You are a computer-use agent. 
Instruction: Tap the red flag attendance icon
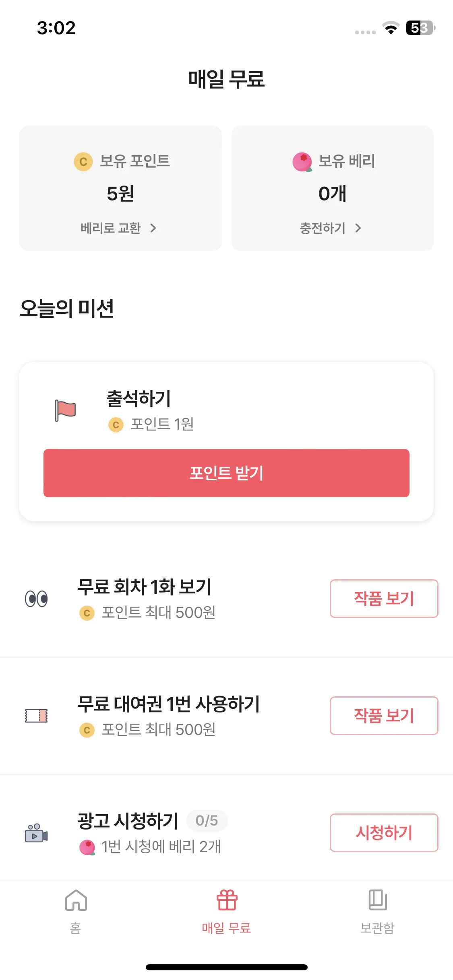[65, 410]
